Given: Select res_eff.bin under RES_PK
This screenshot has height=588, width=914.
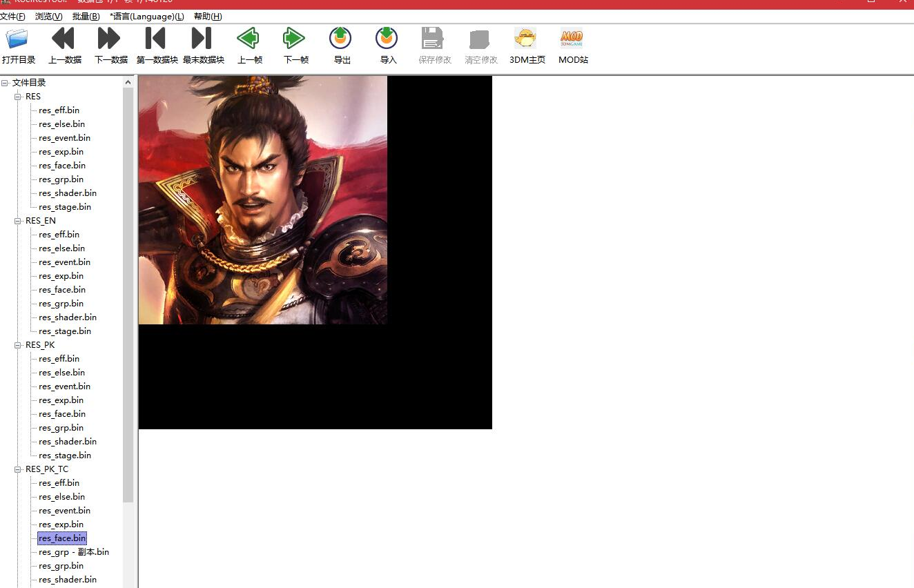Looking at the screenshot, I should tap(59, 359).
